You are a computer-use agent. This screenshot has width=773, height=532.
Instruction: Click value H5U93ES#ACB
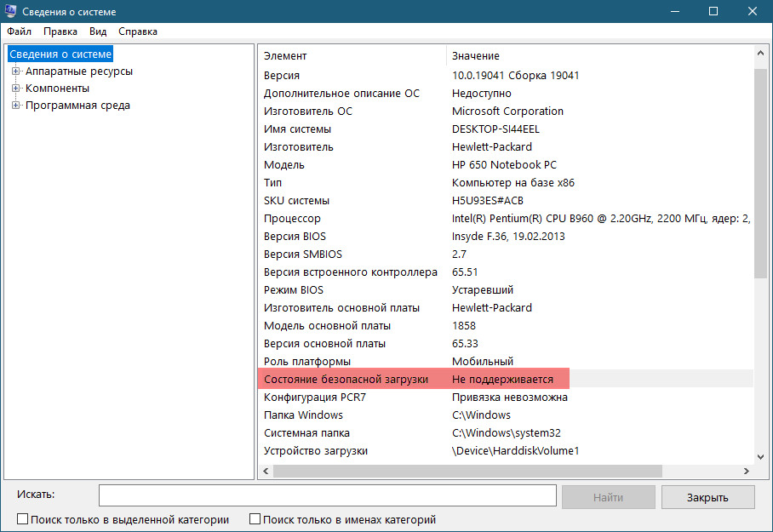(488, 201)
